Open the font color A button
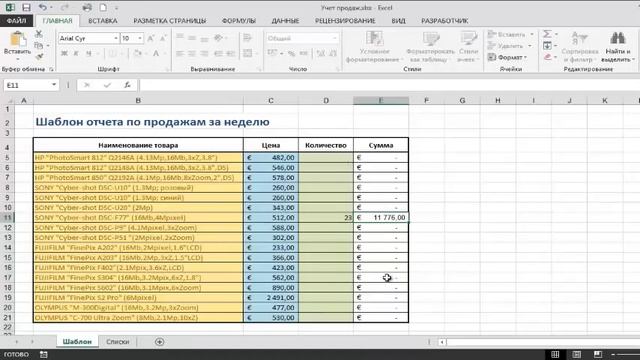This screenshot has height=360, width=640. tap(156, 53)
